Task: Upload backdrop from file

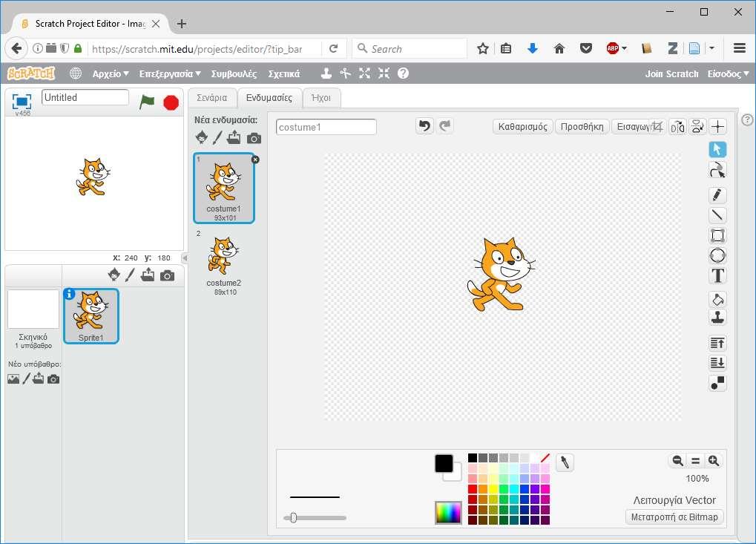Action: point(38,378)
